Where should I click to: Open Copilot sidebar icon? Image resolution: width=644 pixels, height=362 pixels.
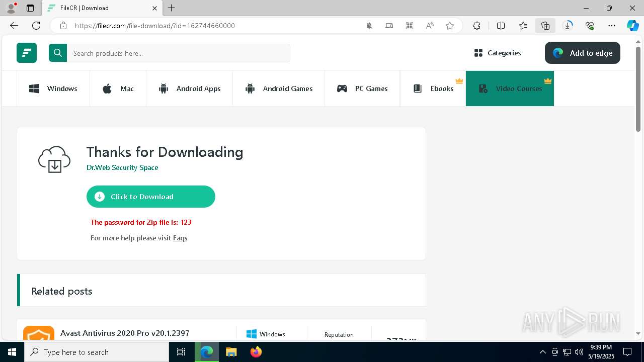tap(633, 26)
